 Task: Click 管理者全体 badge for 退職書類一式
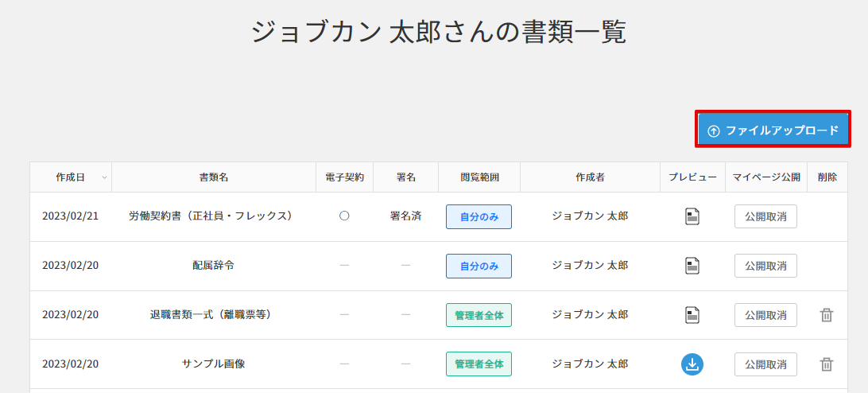479,315
